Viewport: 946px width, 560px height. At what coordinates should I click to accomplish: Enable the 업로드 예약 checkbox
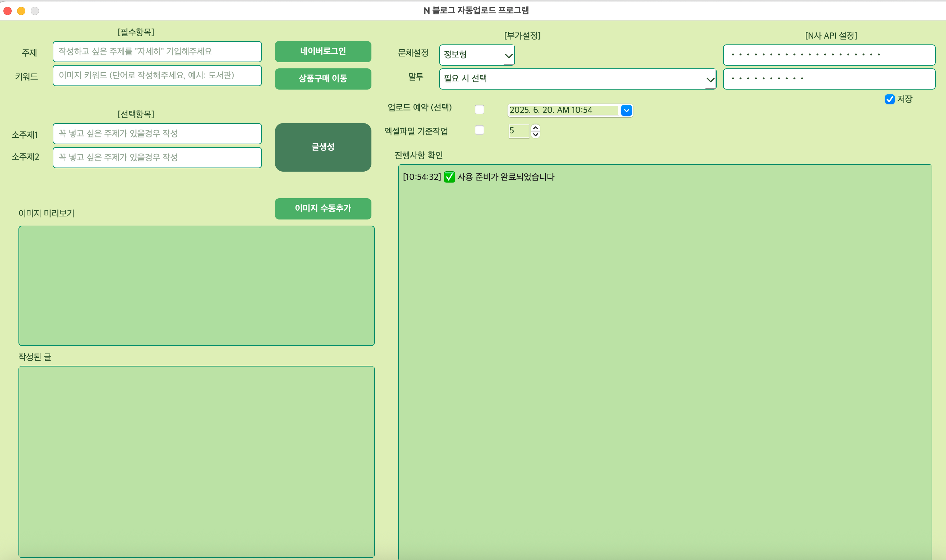coord(479,109)
